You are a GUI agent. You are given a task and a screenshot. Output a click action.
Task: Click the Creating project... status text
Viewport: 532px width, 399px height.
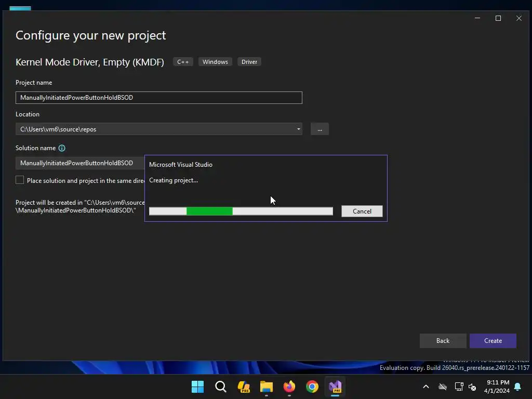[x=174, y=180]
